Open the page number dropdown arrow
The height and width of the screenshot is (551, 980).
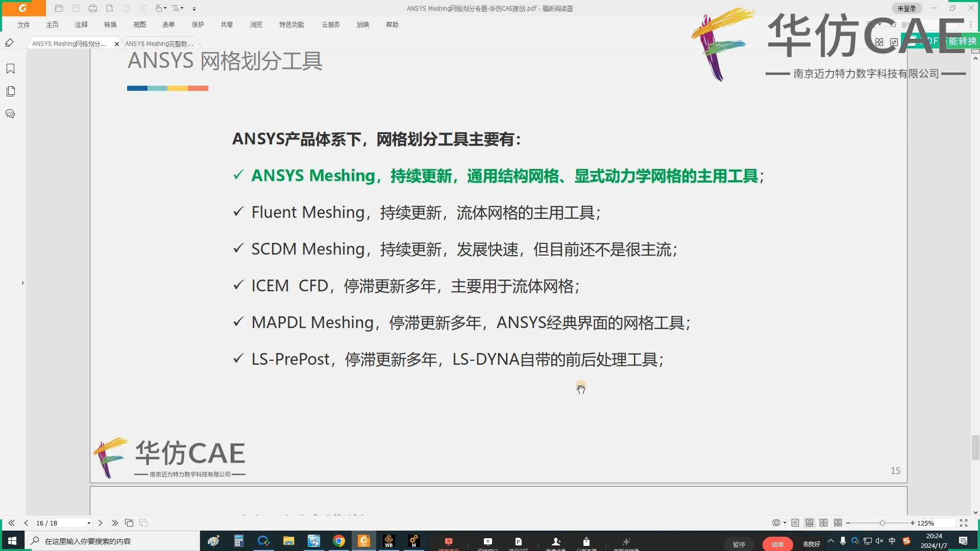(89, 523)
